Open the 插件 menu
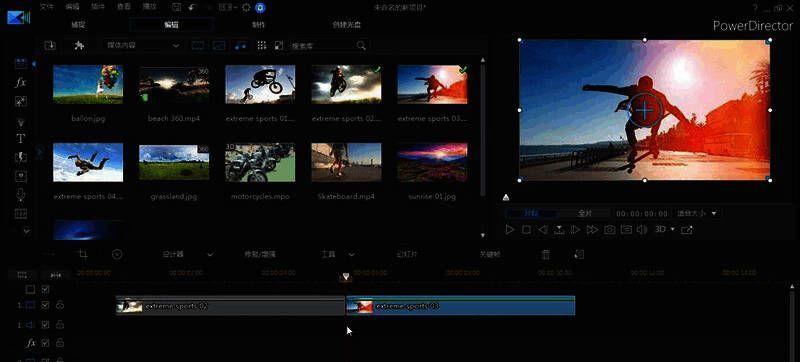The height and width of the screenshot is (362, 800). [x=98, y=7]
